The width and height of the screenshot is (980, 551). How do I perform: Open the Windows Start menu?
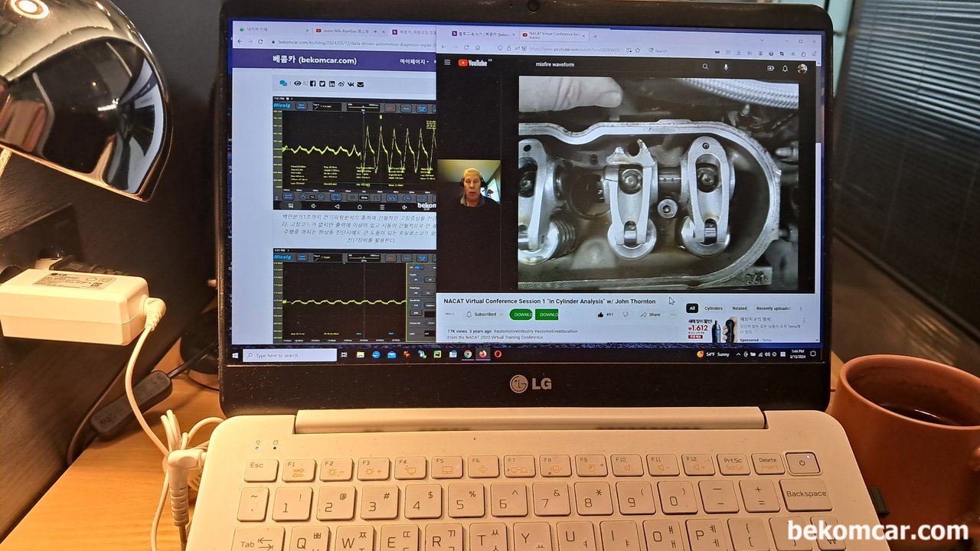click(x=235, y=355)
